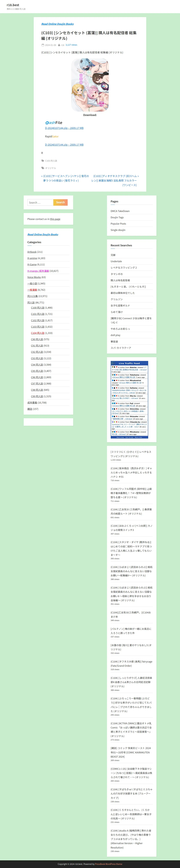The width and height of the screenshot is (180, 868).
Task: Click the tag icon next to オリジナル
Action: (43, 168)
